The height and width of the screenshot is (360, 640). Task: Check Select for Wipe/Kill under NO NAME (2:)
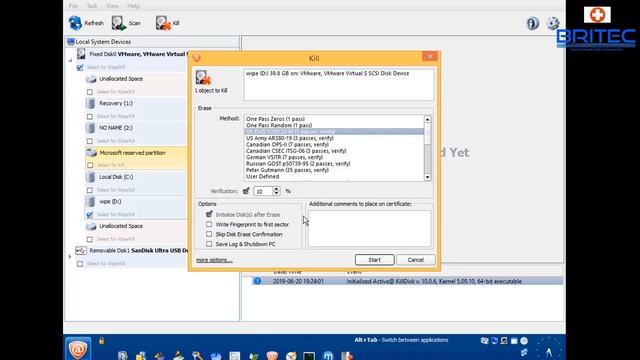click(90, 141)
